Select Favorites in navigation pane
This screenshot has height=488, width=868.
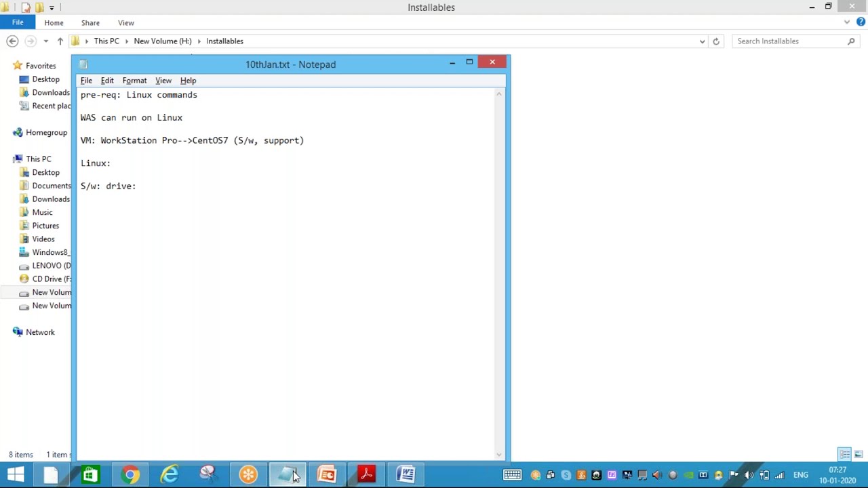pos(41,66)
